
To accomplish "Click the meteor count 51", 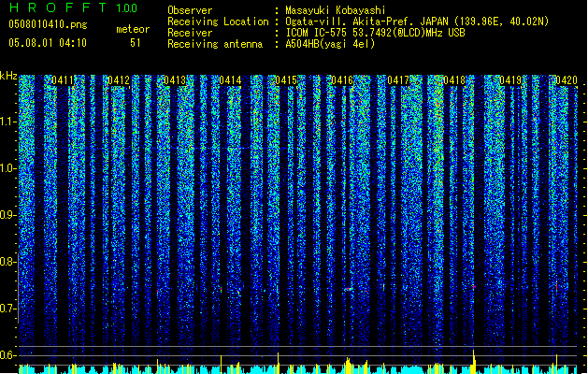I will click(136, 43).
